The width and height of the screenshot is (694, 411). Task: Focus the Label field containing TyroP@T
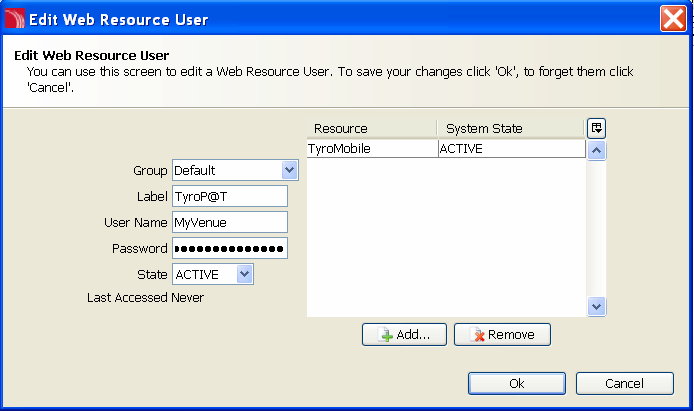pyautogui.click(x=230, y=196)
